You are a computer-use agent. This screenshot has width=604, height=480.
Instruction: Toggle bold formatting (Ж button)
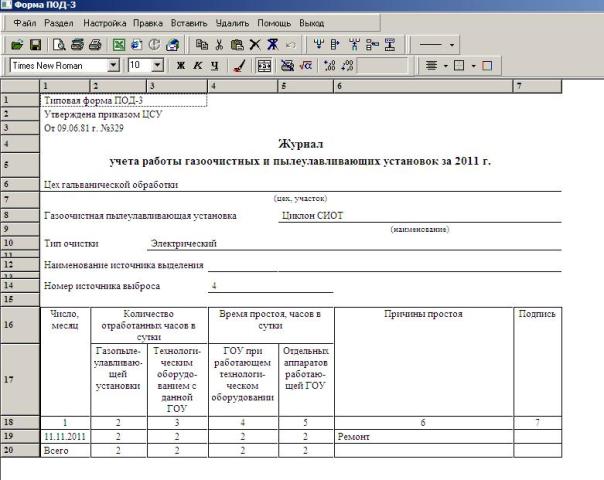(x=181, y=66)
